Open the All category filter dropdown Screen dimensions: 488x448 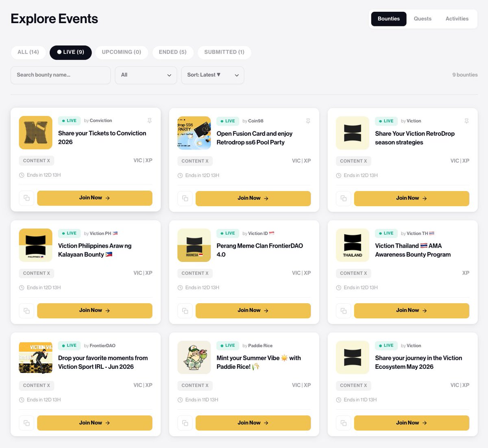[146, 75]
